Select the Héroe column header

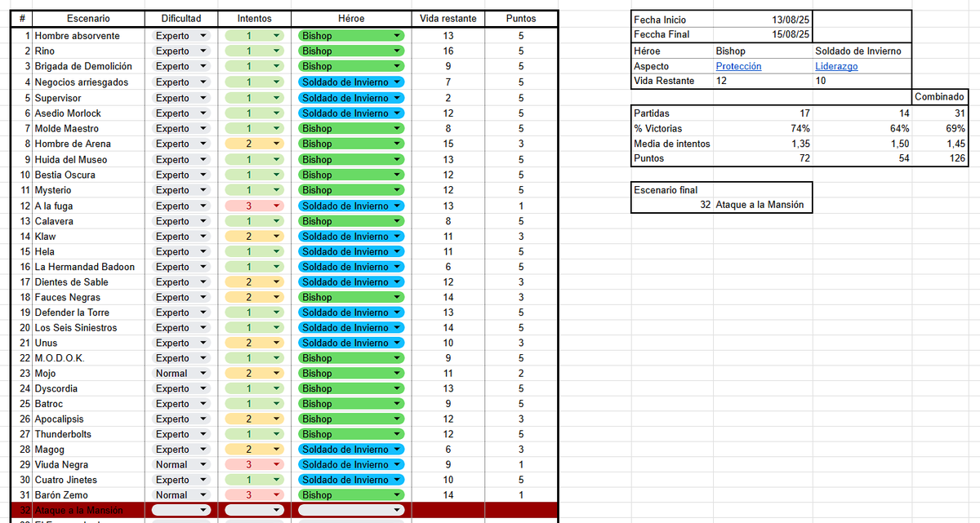[x=351, y=19]
